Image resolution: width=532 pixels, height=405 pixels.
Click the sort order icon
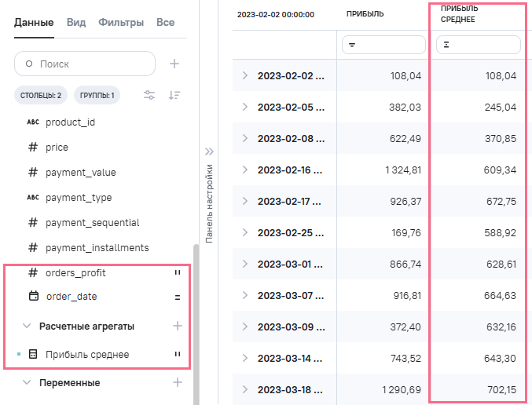[x=174, y=96]
